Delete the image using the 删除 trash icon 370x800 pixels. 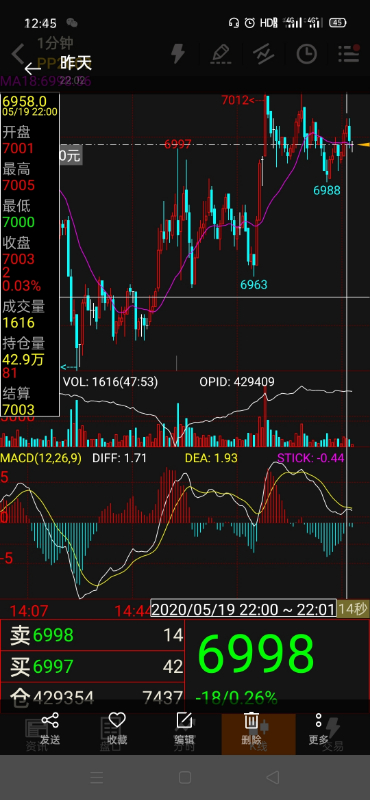coord(251,729)
